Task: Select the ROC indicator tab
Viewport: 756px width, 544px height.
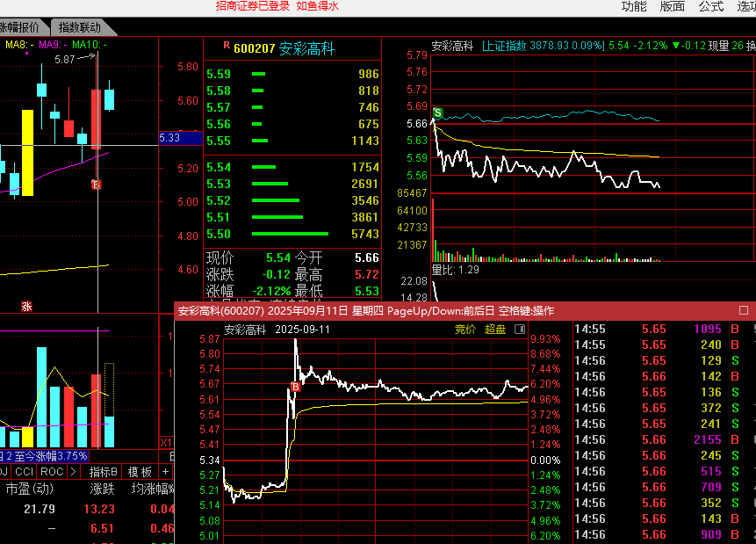Action: (x=52, y=472)
